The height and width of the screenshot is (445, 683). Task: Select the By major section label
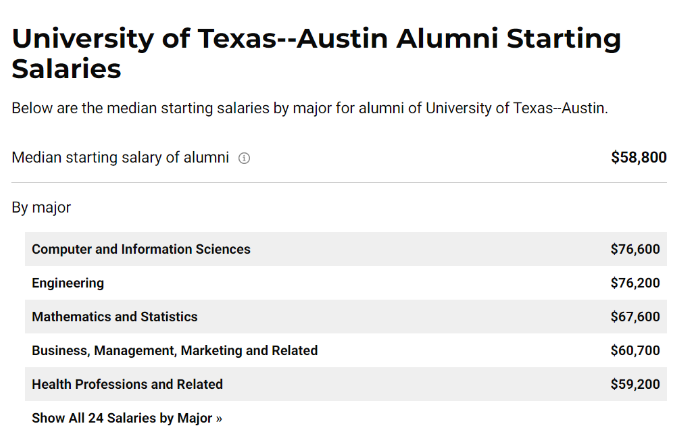coord(41,208)
